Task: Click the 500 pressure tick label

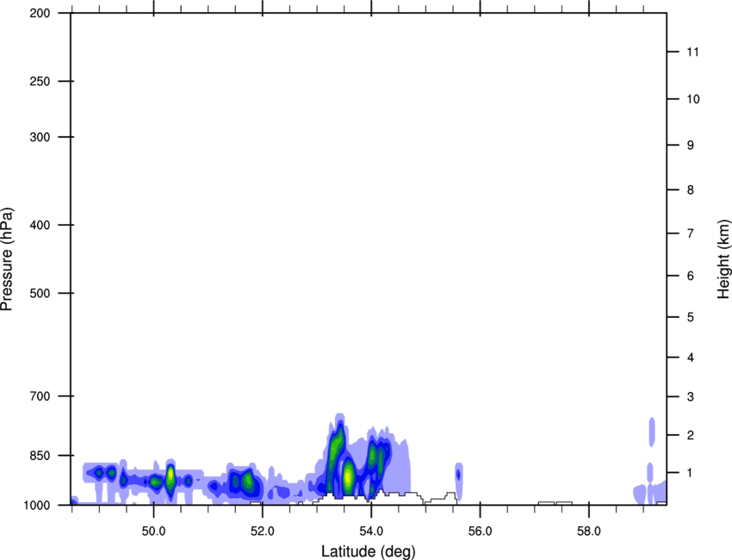Action: point(40,293)
